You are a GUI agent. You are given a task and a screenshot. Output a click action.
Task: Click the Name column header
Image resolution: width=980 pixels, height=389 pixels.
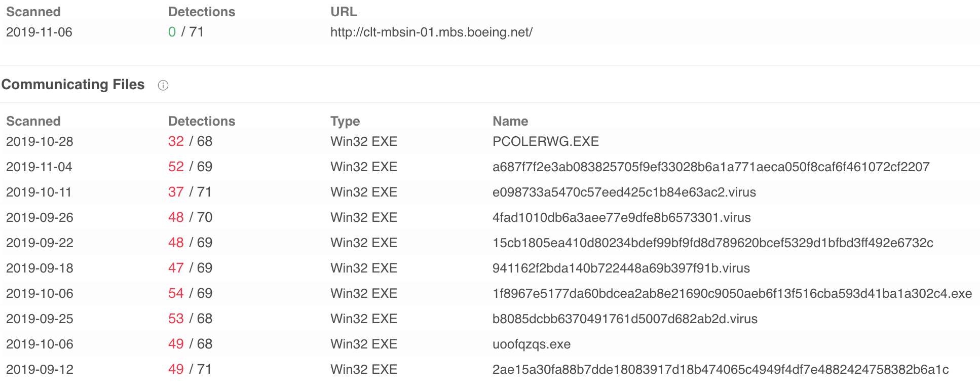[x=510, y=121]
